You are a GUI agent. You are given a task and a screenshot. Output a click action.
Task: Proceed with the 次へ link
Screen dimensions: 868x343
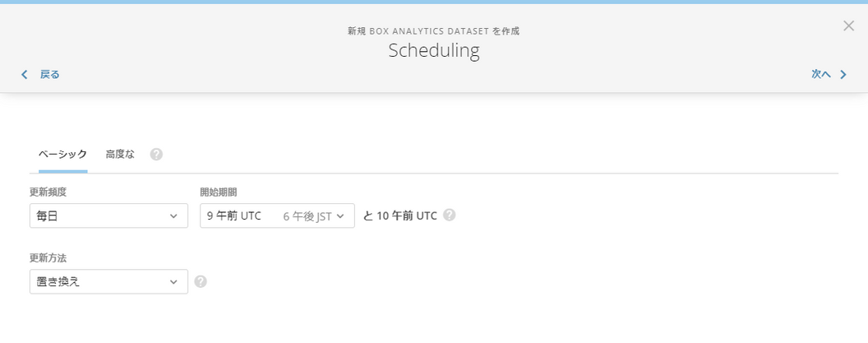pos(821,74)
